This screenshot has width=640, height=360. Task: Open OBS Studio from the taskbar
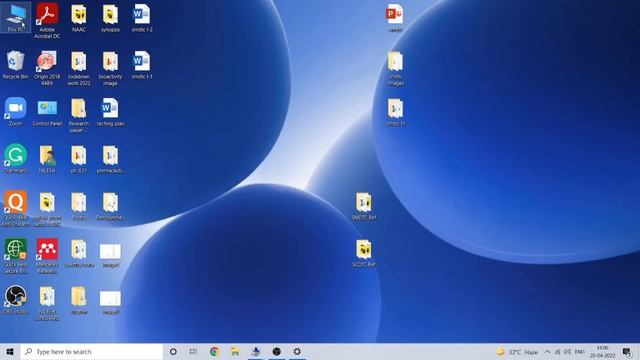pos(277,351)
